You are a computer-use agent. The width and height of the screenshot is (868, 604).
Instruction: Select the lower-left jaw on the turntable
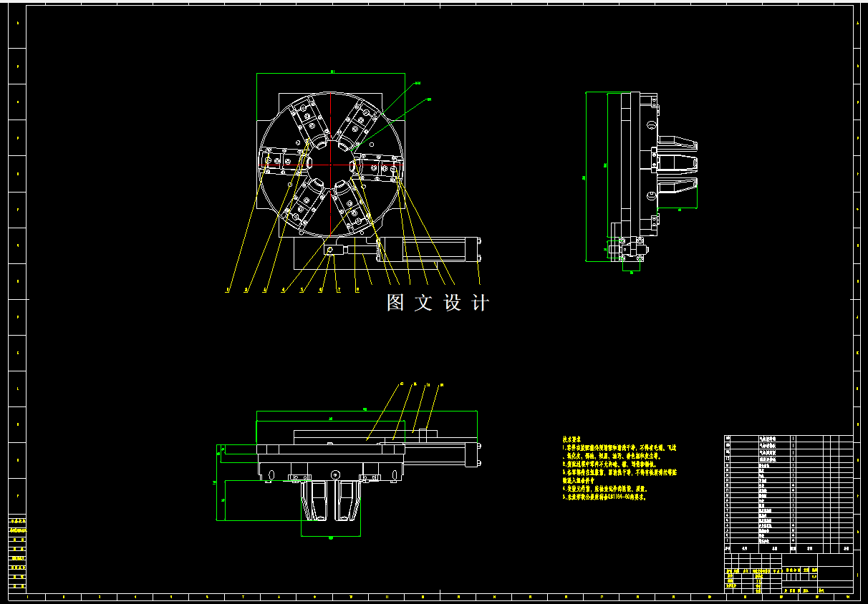click(x=306, y=201)
